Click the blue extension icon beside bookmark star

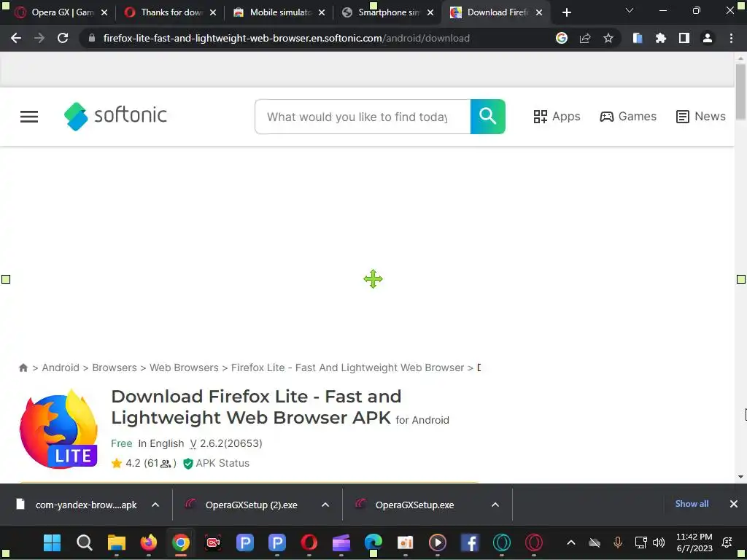(x=638, y=38)
